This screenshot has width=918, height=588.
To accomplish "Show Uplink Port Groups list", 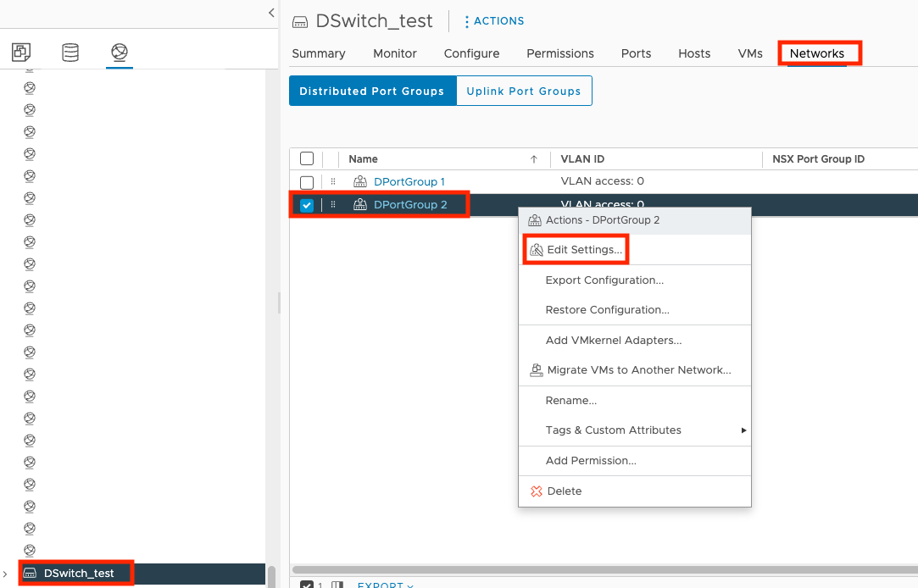I will [524, 92].
